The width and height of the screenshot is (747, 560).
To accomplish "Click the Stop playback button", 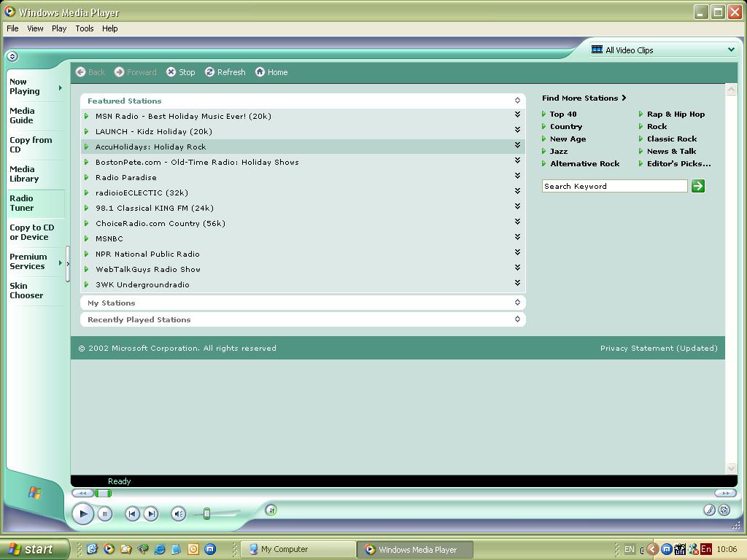I will coord(105,514).
